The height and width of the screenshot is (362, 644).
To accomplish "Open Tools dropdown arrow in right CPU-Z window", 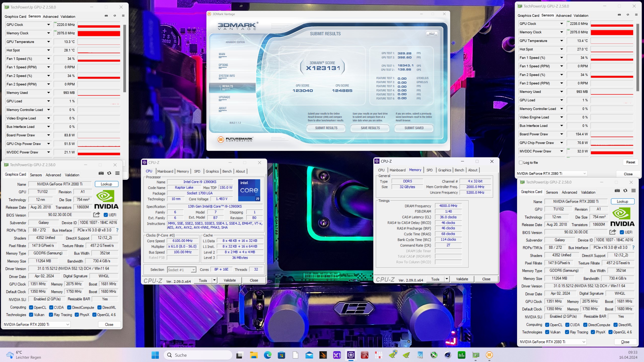I will click(446, 279).
